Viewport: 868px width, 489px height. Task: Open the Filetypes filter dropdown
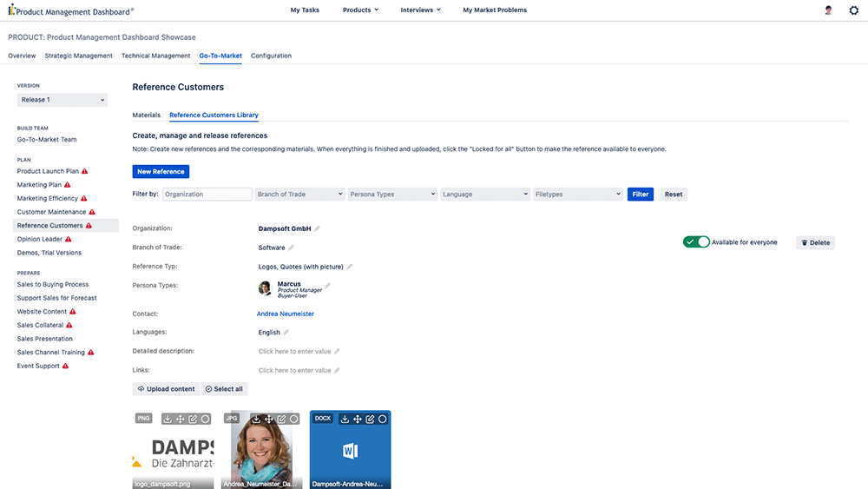[578, 195]
